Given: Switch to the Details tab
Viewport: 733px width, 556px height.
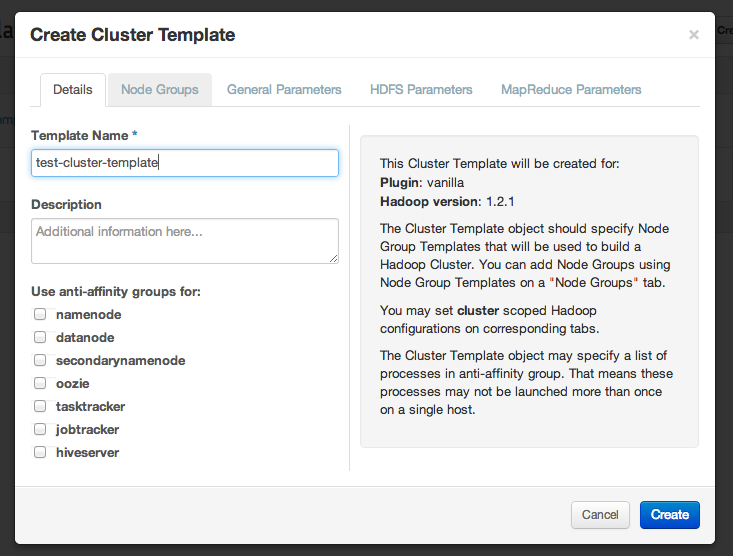Looking at the screenshot, I should (73, 89).
